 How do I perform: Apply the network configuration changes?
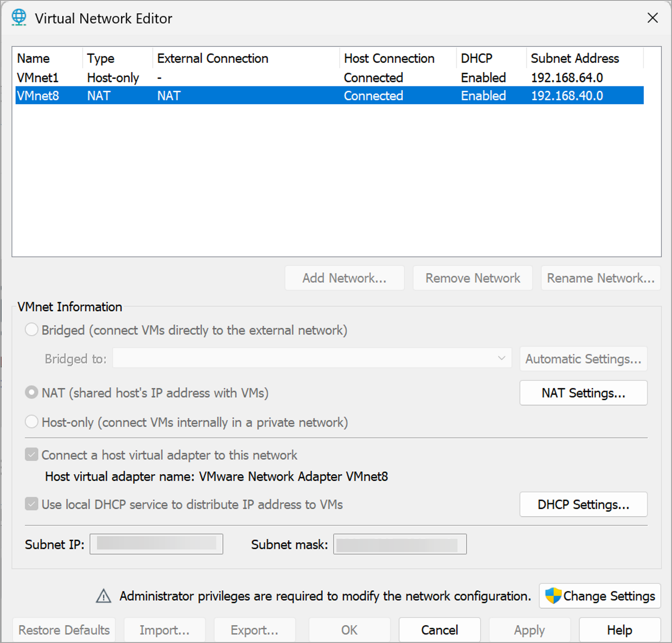tap(530, 630)
